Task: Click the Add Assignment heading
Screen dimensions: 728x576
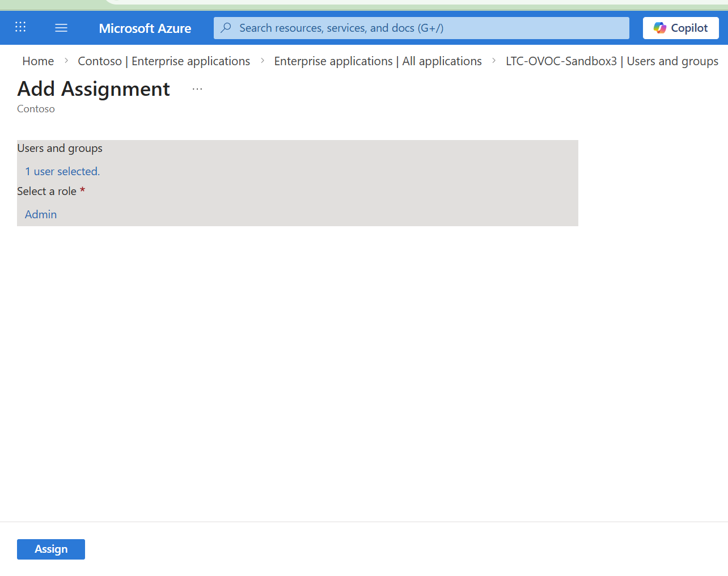Action: pyautogui.click(x=94, y=89)
